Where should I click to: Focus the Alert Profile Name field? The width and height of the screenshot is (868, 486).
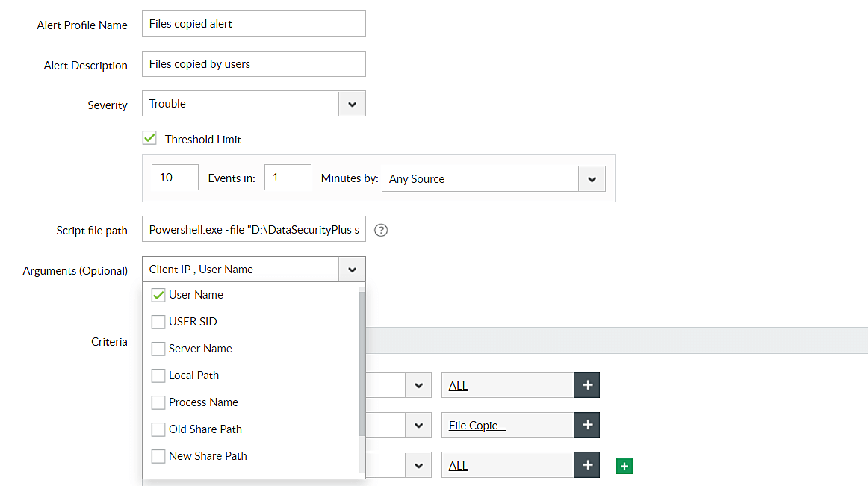(x=254, y=24)
